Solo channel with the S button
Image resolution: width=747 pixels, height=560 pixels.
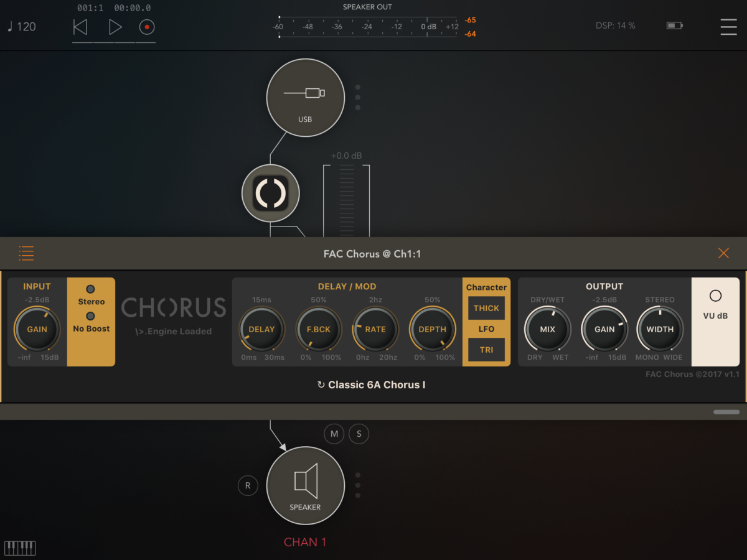(x=359, y=434)
